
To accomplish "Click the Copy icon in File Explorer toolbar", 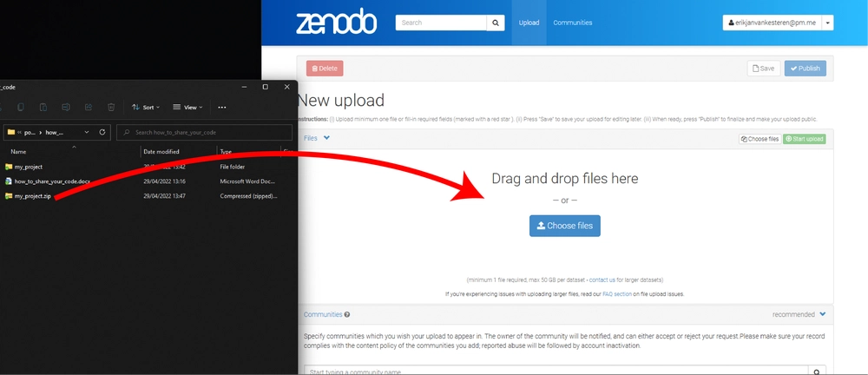I will click(x=21, y=107).
